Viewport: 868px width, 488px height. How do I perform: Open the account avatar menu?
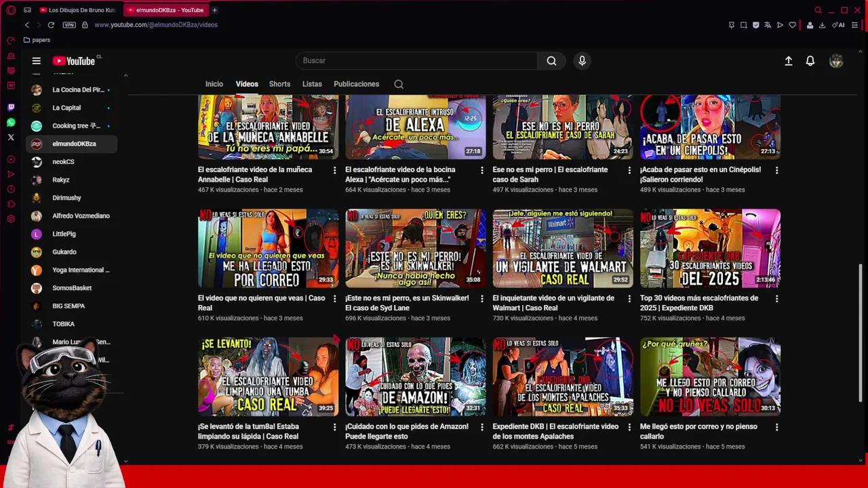point(836,61)
